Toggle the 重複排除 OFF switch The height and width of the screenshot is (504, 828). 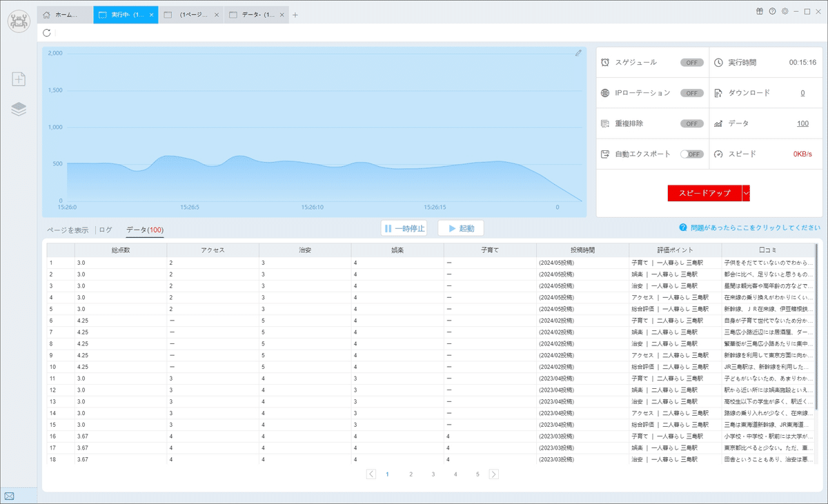click(x=692, y=123)
